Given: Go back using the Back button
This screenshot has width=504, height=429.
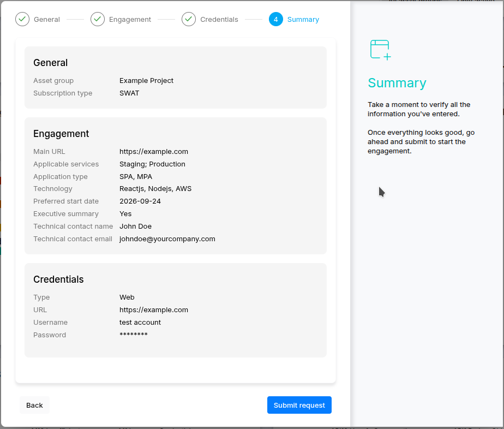Looking at the screenshot, I should (x=34, y=405).
